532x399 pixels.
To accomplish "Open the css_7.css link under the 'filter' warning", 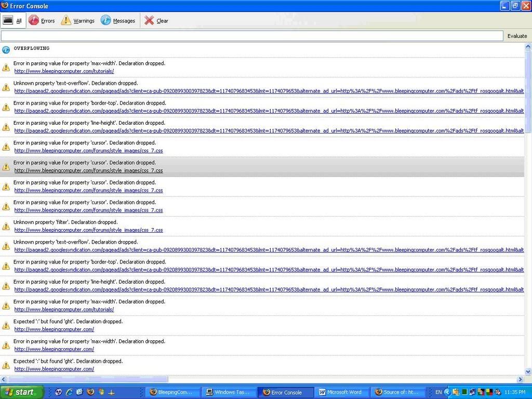I will [x=88, y=230].
